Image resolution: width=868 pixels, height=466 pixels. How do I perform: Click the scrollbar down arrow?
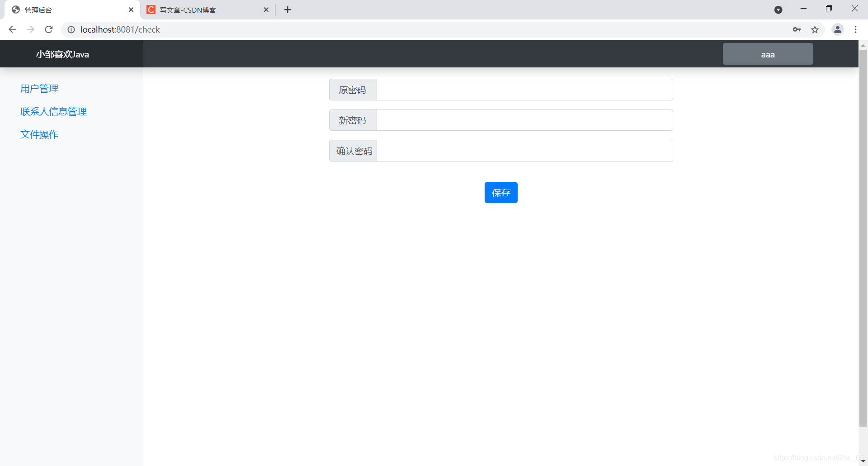863,461
